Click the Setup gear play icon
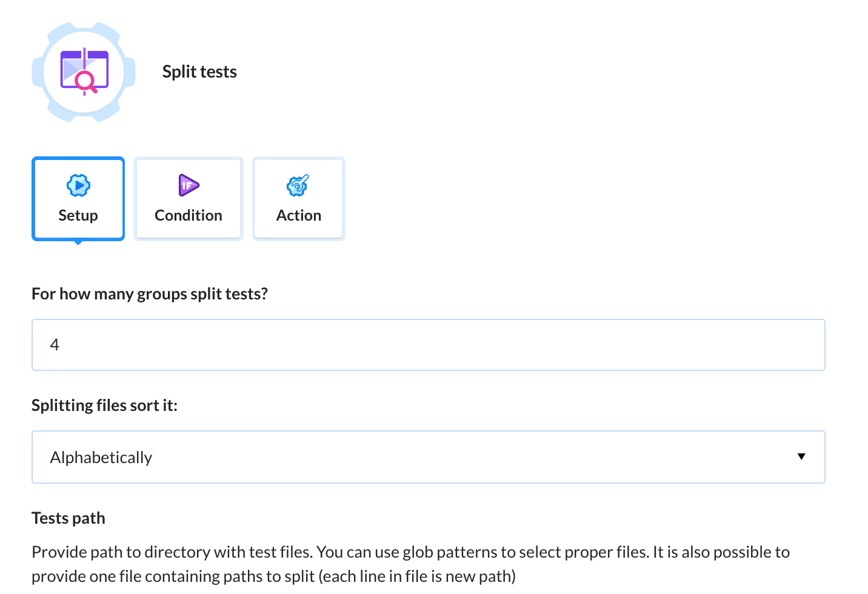Viewport: 868px width, 594px height. [78, 185]
